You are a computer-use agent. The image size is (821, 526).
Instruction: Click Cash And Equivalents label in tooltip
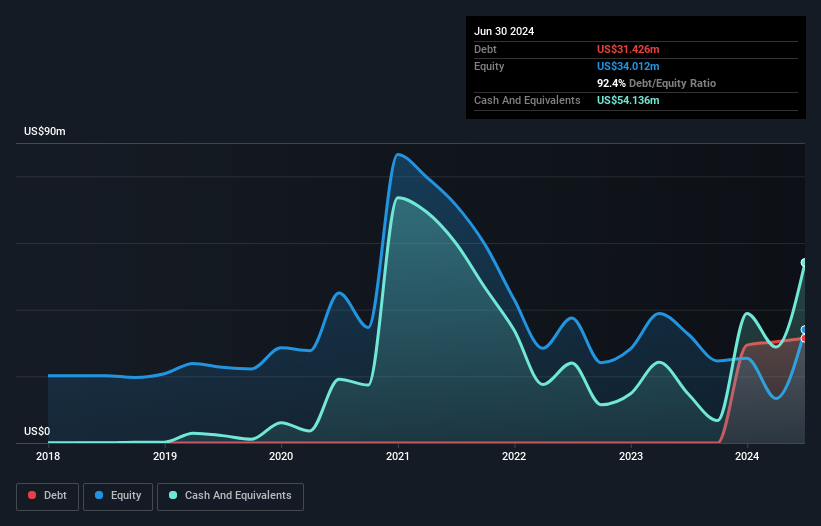527,100
